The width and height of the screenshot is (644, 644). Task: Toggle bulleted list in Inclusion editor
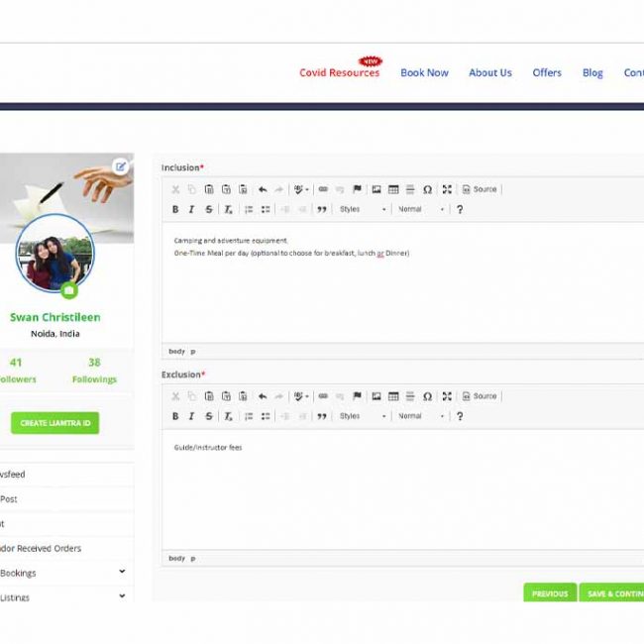tap(266, 209)
